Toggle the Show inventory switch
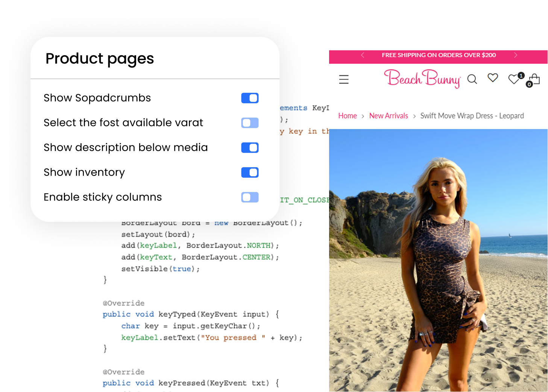548x392 pixels. (x=250, y=173)
